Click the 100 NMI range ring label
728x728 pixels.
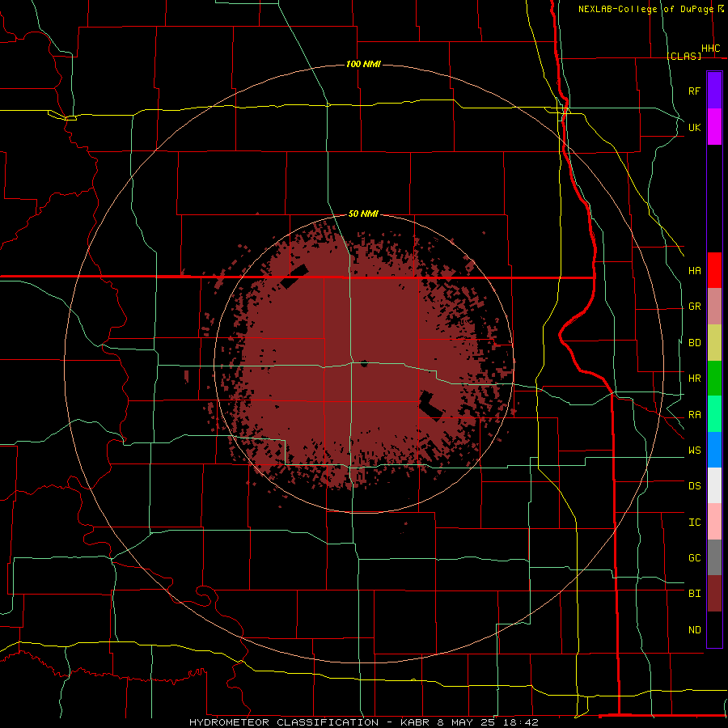pos(363,64)
